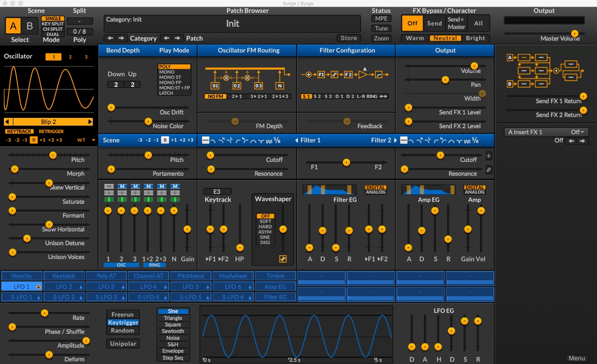597x364 pixels.
Task: Open the Tune menu
Action: click(x=381, y=28)
